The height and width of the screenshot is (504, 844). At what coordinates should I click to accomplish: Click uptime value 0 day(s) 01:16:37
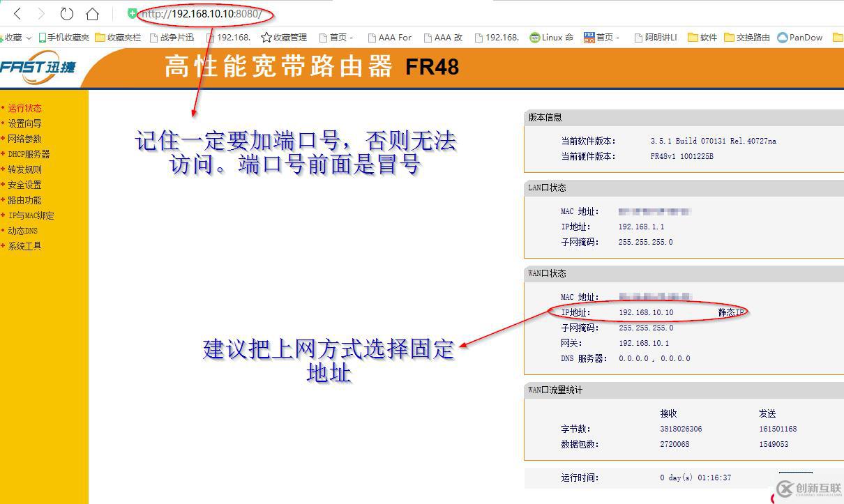pyautogui.click(x=695, y=478)
